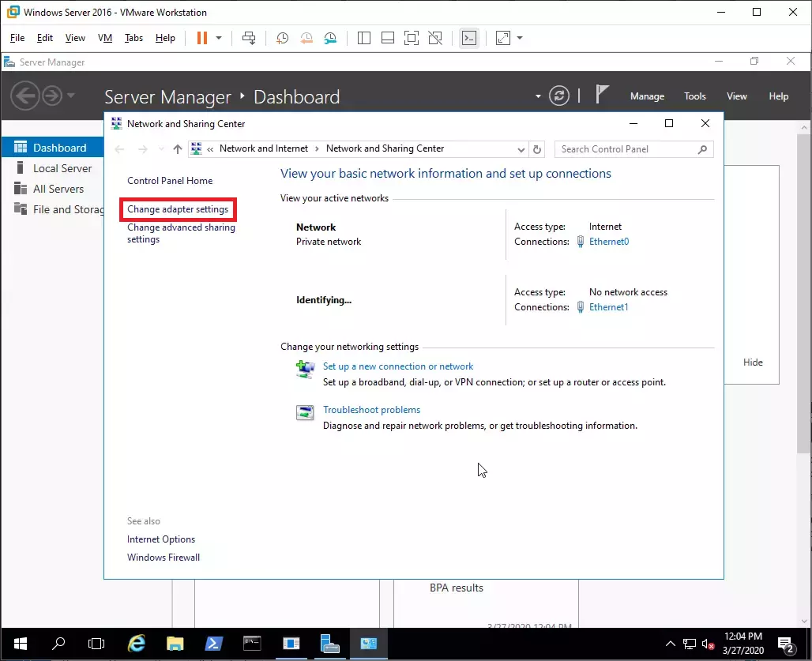Open Windows Firewall under See also

pyautogui.click(x=164, y=558)
